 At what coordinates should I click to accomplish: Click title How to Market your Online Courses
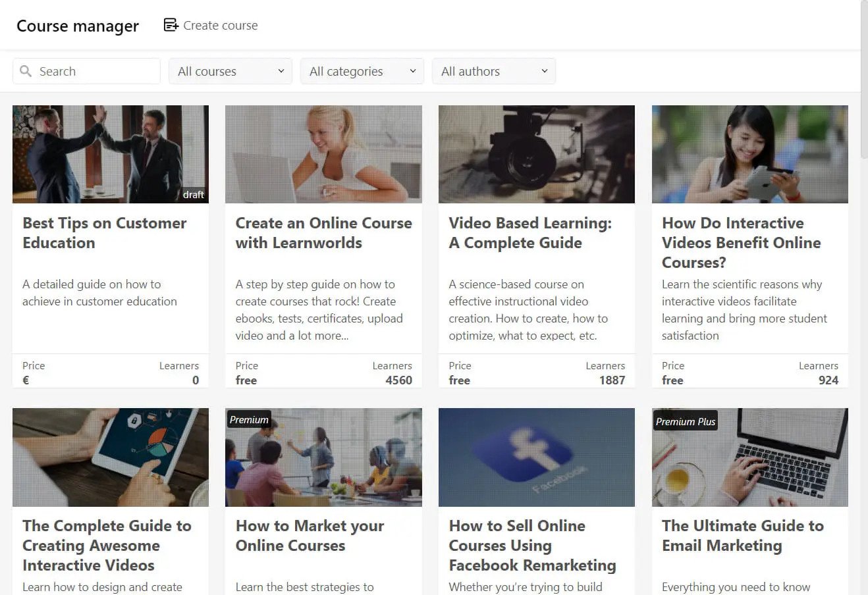[310, 536]
